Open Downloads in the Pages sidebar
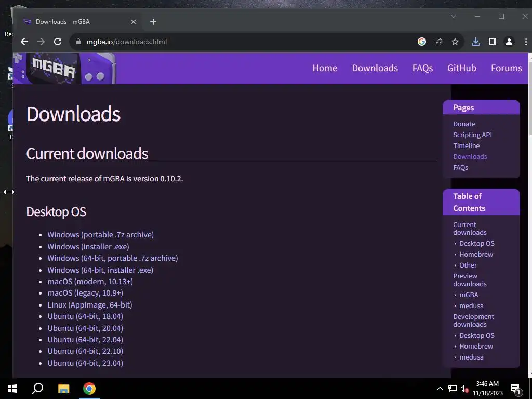532x399 pixels. pyautogui.click(x=470, y=156)
